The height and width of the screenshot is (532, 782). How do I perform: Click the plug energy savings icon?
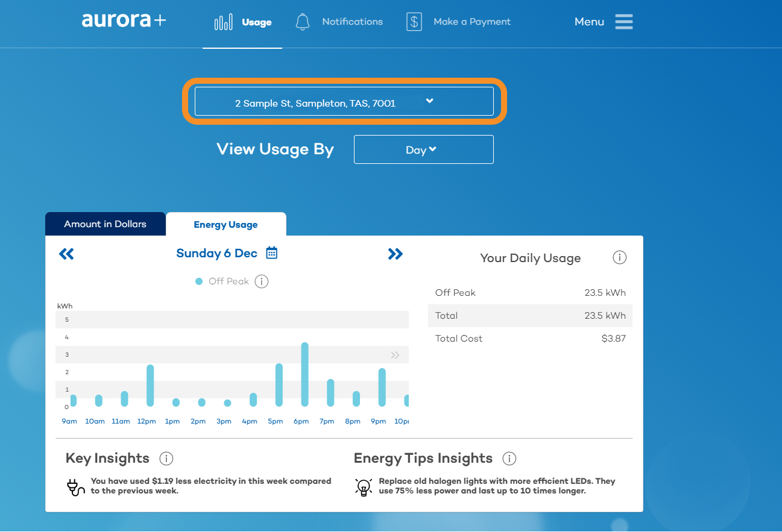tap(75, 486)
